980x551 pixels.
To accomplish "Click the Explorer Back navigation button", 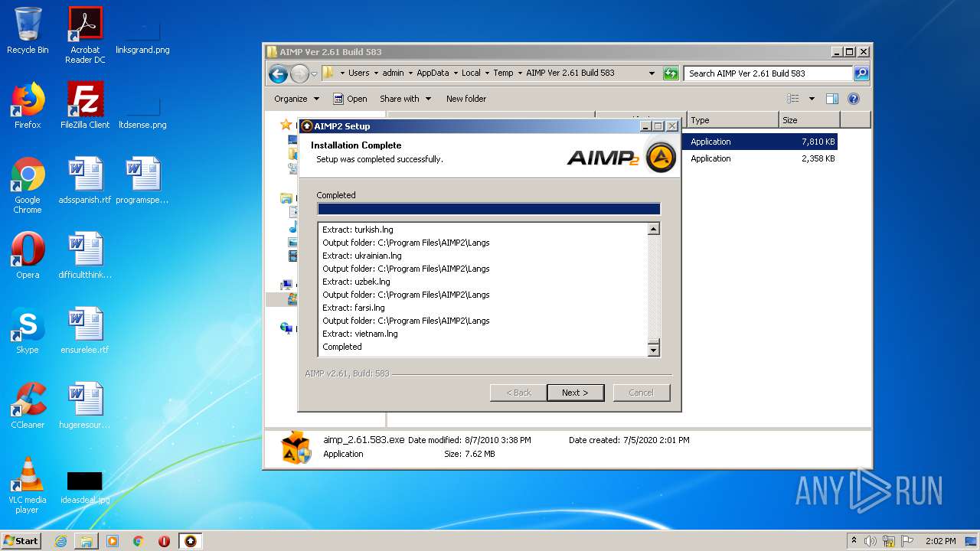I will pos(278,73).
